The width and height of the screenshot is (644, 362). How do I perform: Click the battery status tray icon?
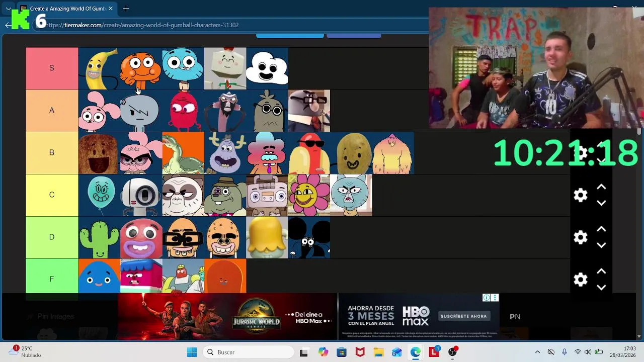click(599, 352)
